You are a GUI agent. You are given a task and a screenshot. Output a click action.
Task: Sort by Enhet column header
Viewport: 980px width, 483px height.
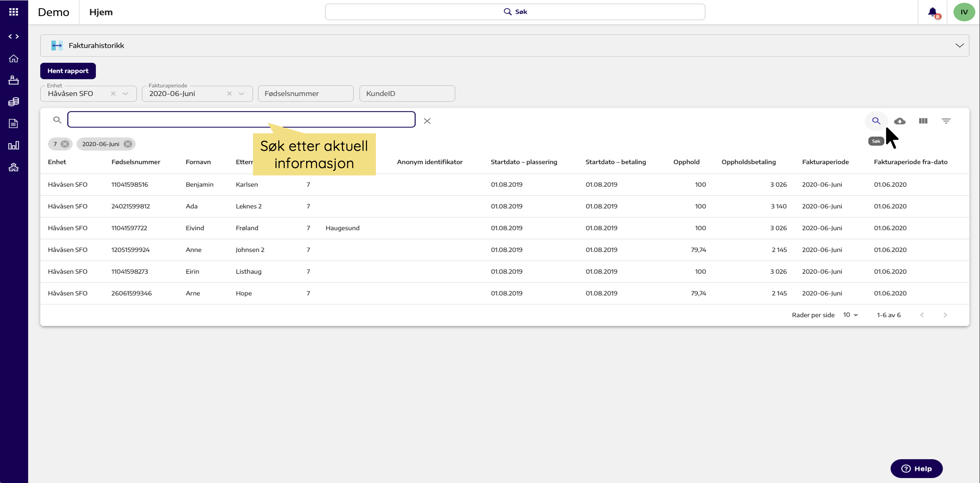coord(57,162)
